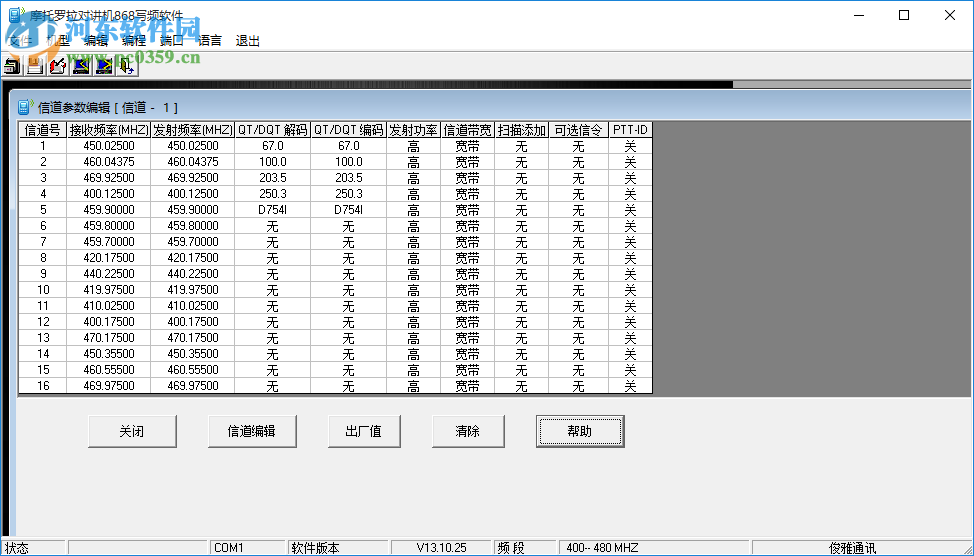Select receive frequency 450.35500 in channel 14
974x556 pixels.
[109, 354]
